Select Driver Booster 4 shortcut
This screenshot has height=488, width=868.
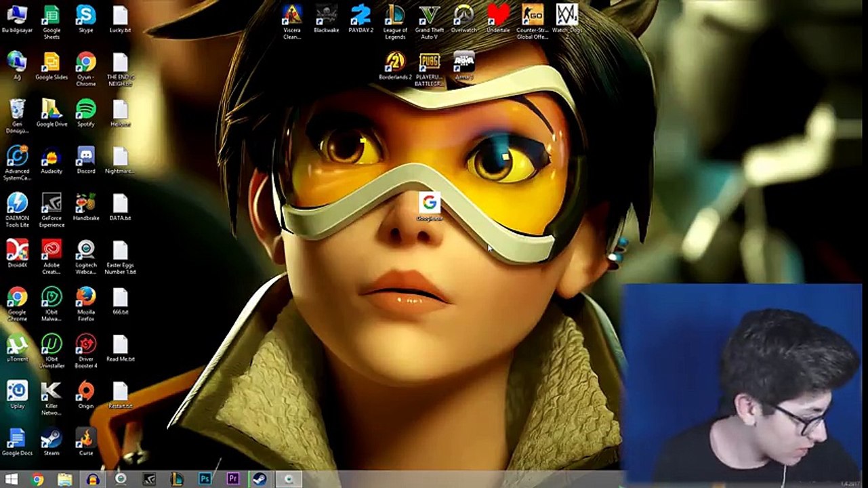(x=85, y=350)
